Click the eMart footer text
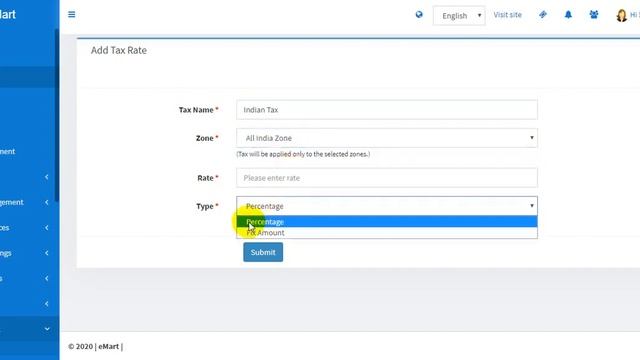The height and width of the screenshot is (360, 640). pyautogui.click(x=109, y=346)
